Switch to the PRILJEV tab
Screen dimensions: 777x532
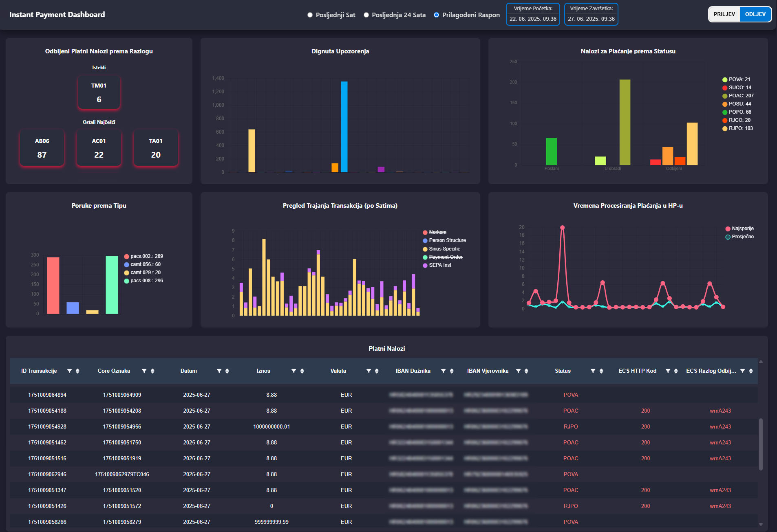724,14
